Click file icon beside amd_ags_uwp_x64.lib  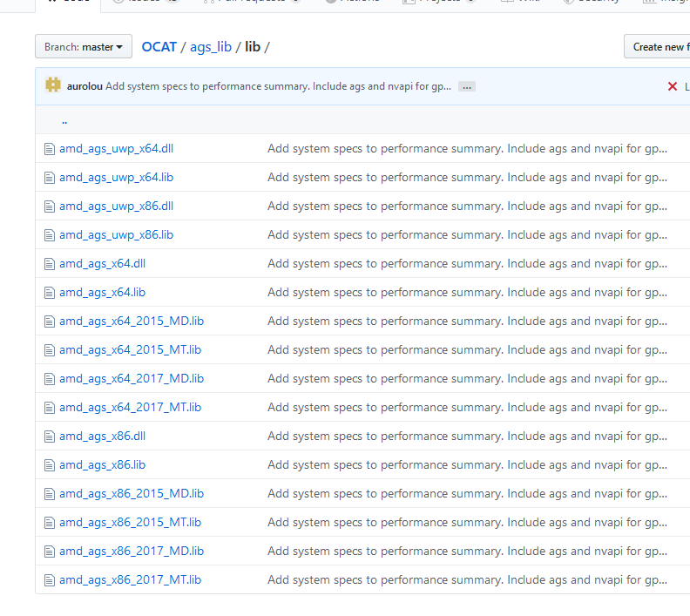coord(50,178)
